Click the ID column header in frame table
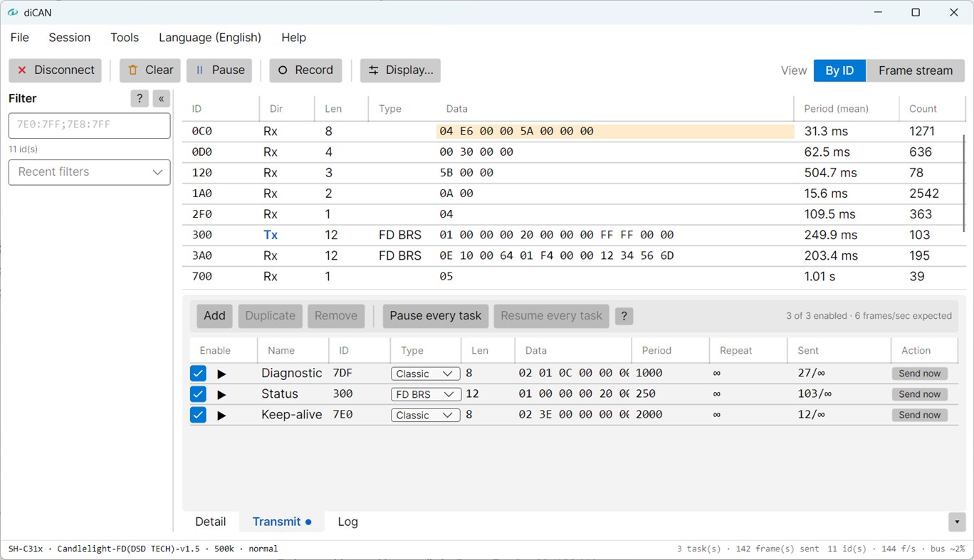This screenshot has width=974, height=560. click(x=197, y=109)
